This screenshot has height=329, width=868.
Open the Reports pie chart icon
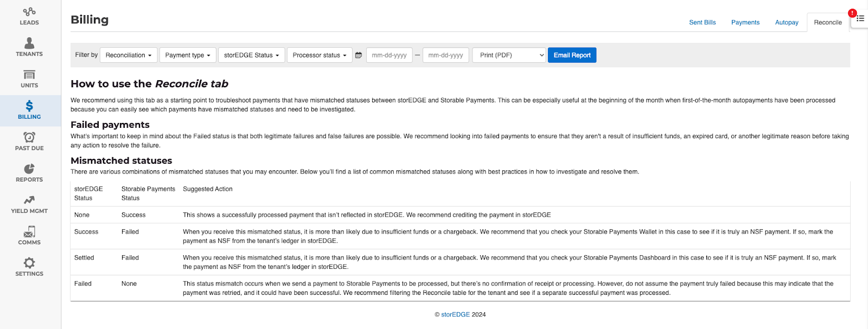pyautogui.click(x=29, y=169)
